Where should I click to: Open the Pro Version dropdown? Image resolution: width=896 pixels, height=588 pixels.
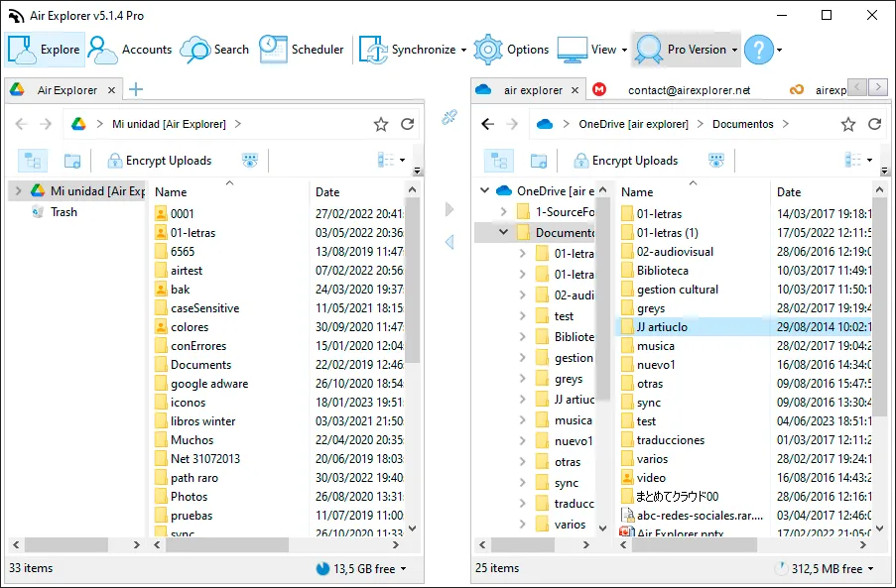pos(687,50)
